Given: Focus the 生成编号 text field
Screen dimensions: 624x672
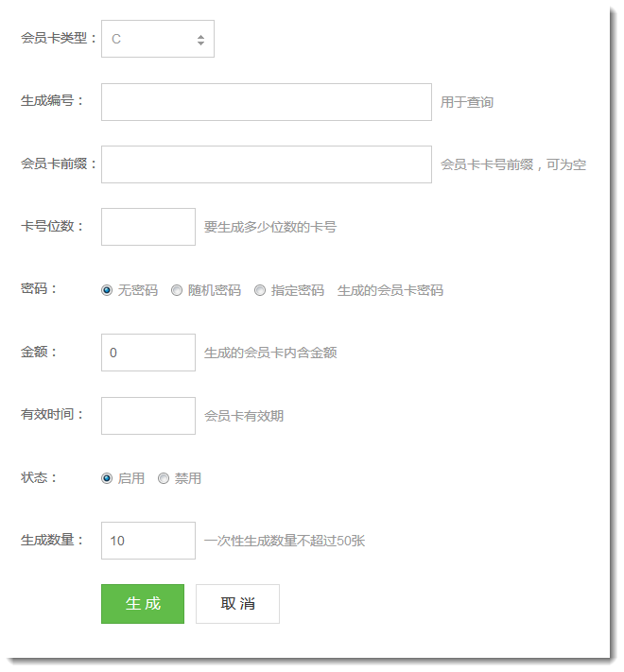Looking at the screenshot, I should coord(266,102).
